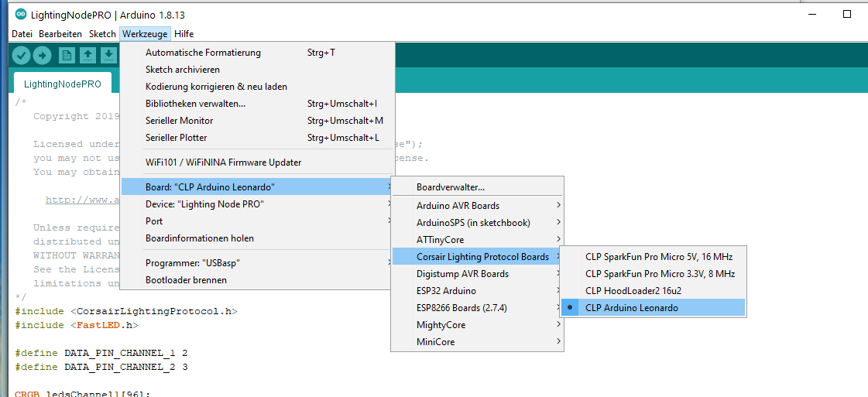Click the #define DATA_PIN_CHANNEL_1 2 line
This screenshot has width=868, height=397.
point(101,353)
